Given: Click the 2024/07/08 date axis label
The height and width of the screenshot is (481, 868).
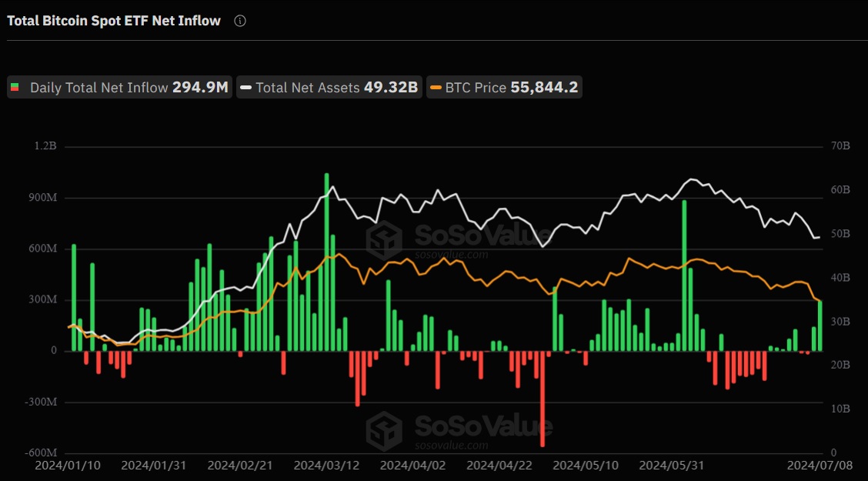Looking at the screenshot, I should 820,466.
